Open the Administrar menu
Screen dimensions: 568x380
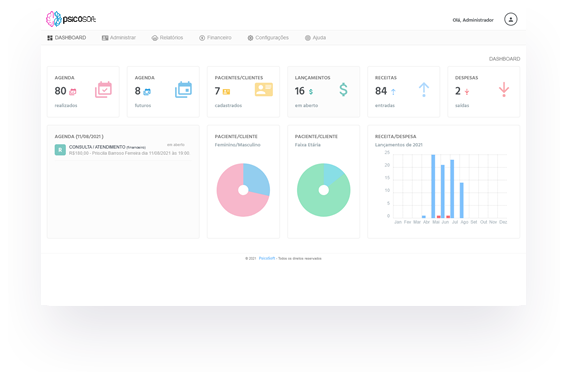pyautogui.click(x=119, y=38)
